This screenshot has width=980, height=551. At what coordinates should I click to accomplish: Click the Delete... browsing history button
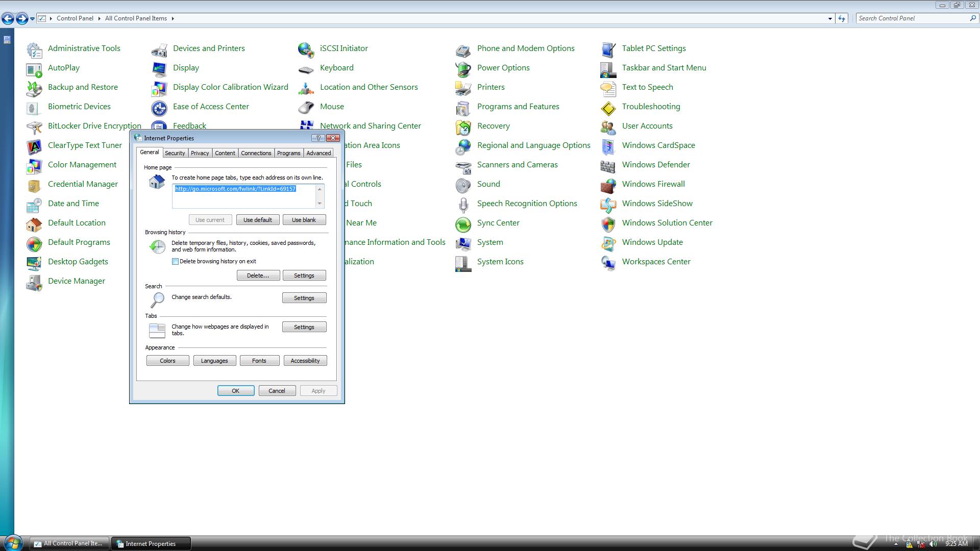[x=258, y=275]
